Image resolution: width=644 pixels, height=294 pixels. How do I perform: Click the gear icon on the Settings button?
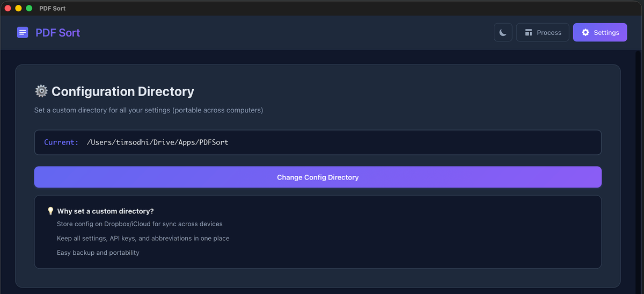coord(586,33)
